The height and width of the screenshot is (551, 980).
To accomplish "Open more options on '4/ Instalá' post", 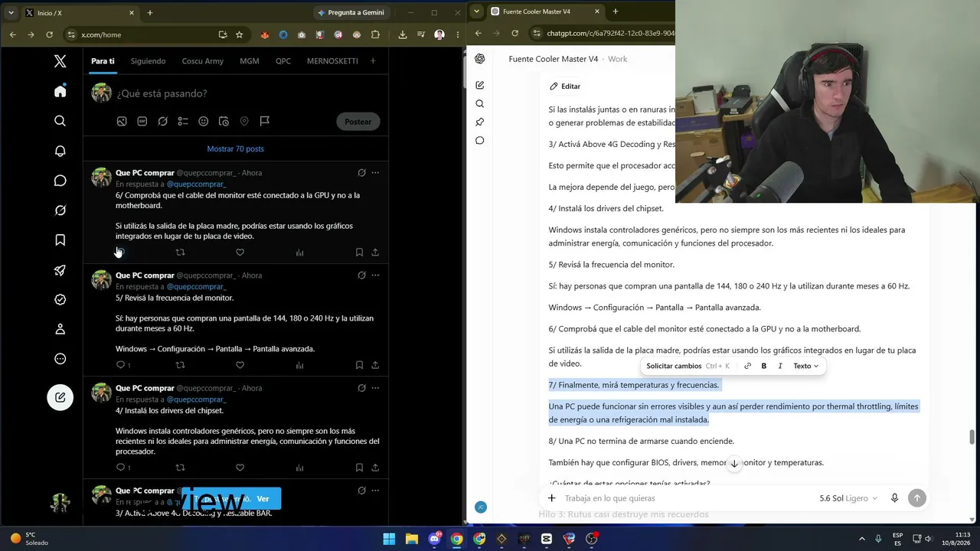I will 375,388.
